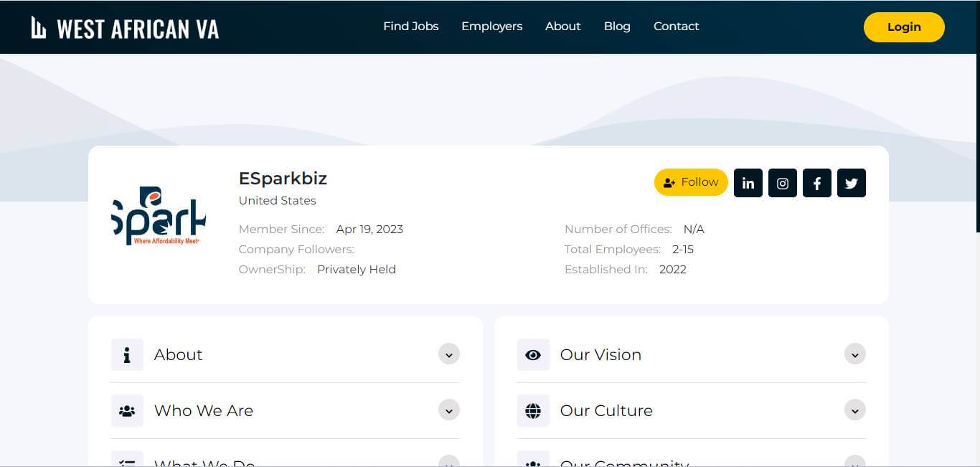Click the ESparkbiz company logo image
This screenshot has height=467, width=980.
[x=159, y=216]
